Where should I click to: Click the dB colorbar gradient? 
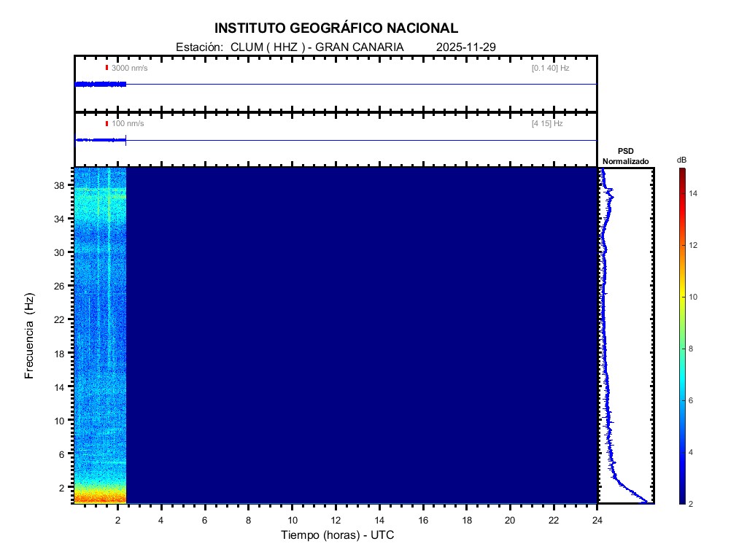(681, 335)
